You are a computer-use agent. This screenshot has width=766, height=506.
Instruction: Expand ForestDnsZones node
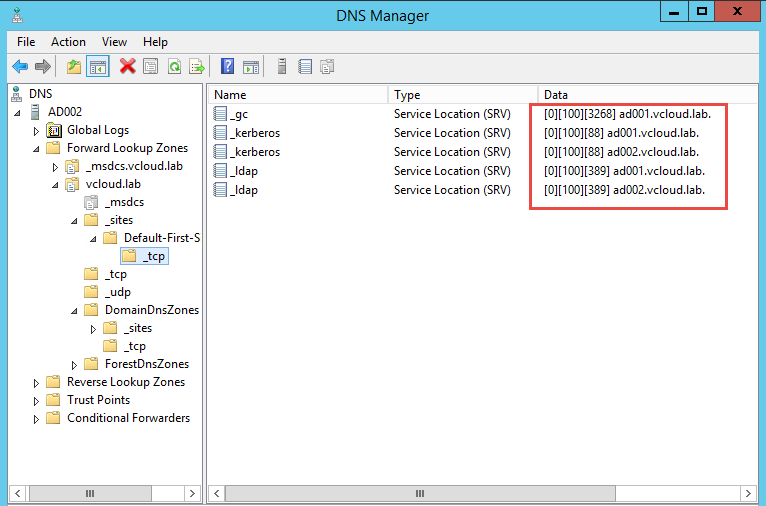tap(74, 365)
